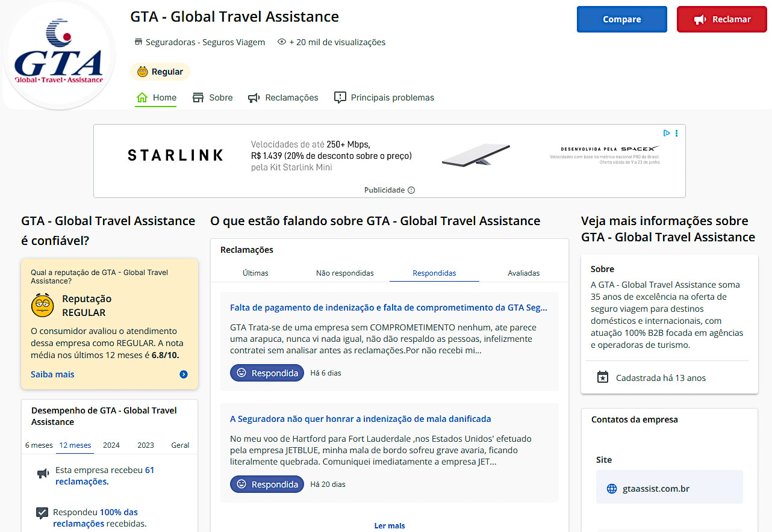772x532 pixels.
Task: Open complaint 'A Seguradora não quer honrar'
Action: point(361,419)
